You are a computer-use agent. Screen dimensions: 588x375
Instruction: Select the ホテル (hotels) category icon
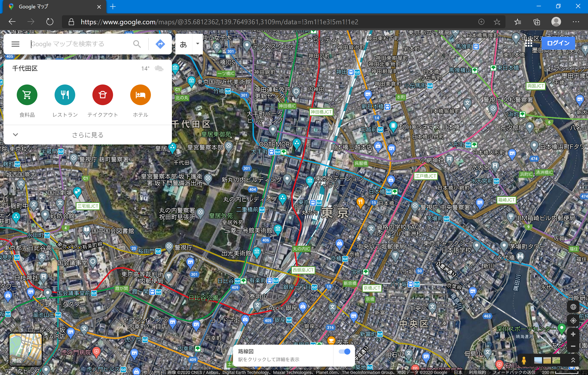[x=140, y=95]
